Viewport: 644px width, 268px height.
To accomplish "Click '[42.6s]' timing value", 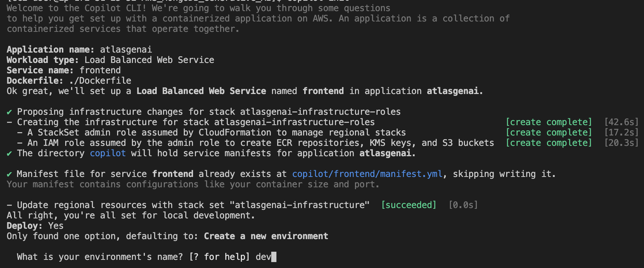I will point(621,122).
